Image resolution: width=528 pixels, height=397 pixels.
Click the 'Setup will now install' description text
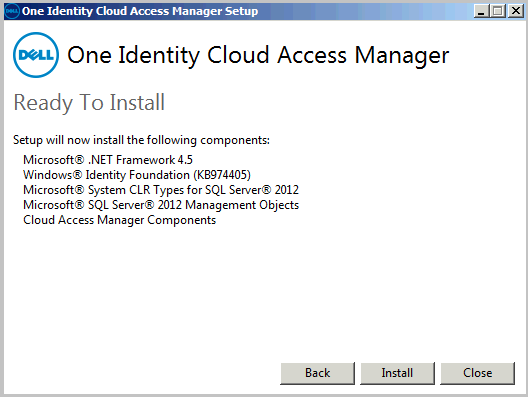point(141,140)
